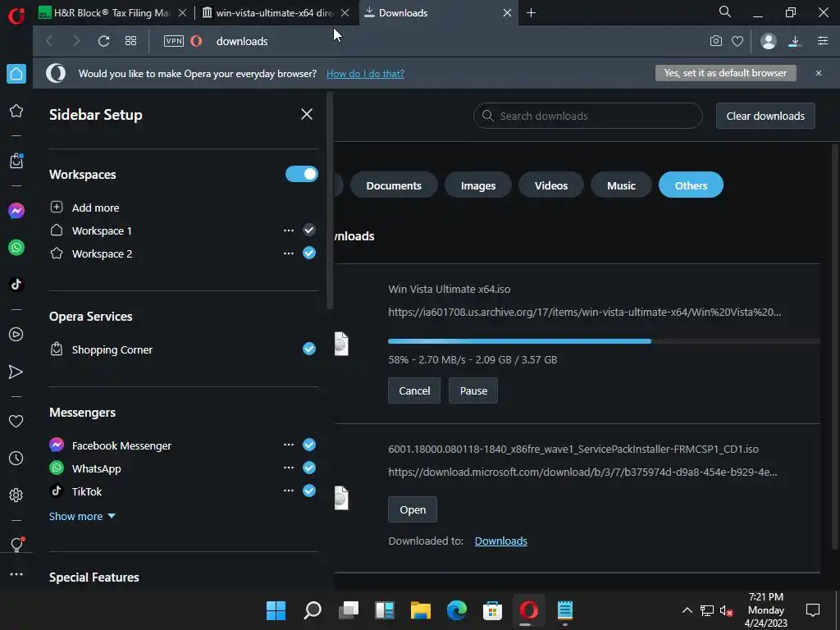Select the Others downloads filter
This screenshot has height=630, width=840.
coord(691,185)
